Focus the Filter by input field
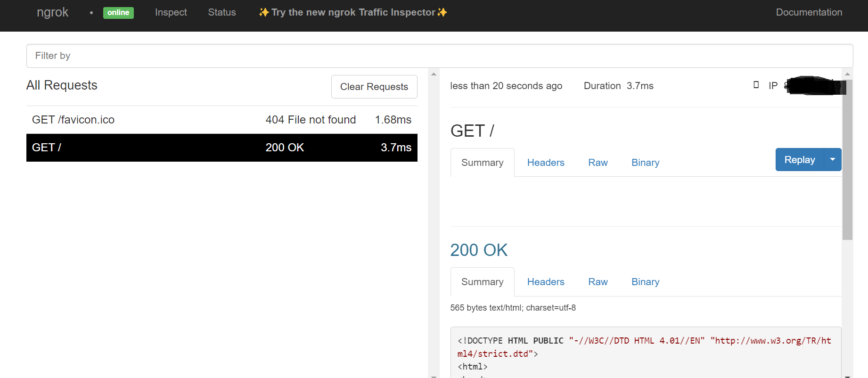Viewport: 868px width, 378px height. tap(439, 56)
